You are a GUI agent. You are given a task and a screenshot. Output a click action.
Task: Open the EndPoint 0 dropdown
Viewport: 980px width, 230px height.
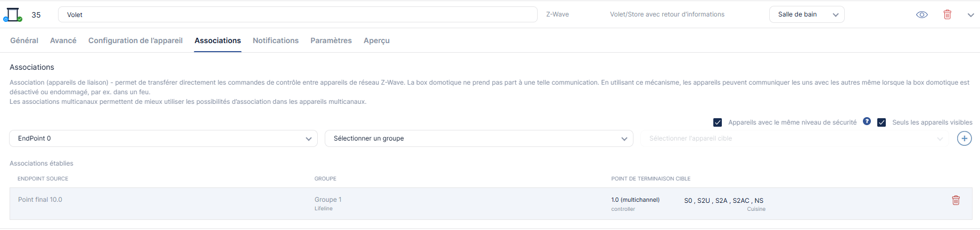coord(163,138)
